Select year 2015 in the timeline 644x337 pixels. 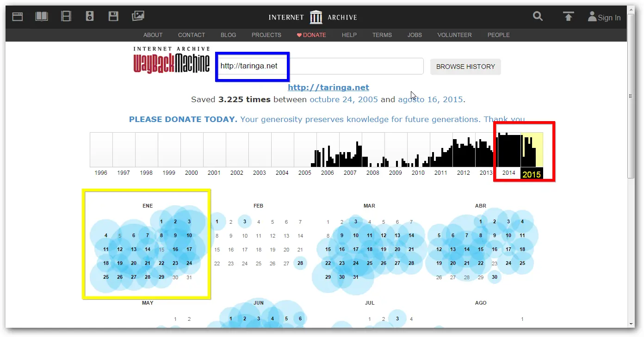coord(532,174)
